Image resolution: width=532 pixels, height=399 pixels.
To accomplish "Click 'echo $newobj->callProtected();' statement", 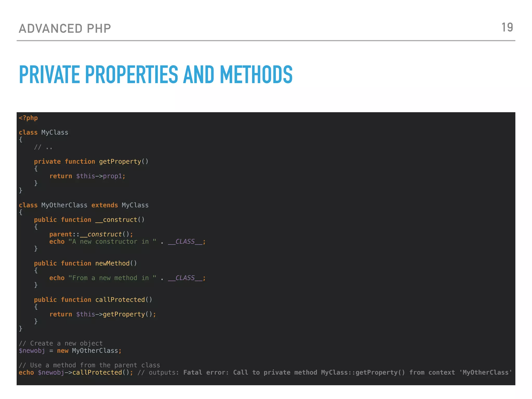I will point(76,373).
